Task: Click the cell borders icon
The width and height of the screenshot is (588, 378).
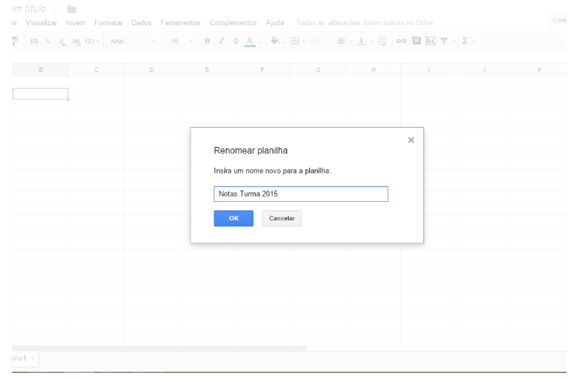Action: tap(294, 41)
